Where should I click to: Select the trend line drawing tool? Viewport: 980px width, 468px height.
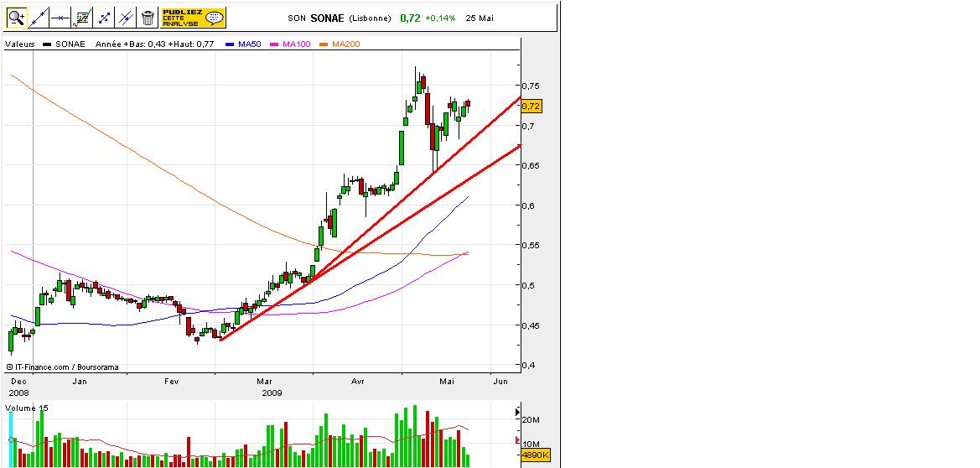pos(39,18)
